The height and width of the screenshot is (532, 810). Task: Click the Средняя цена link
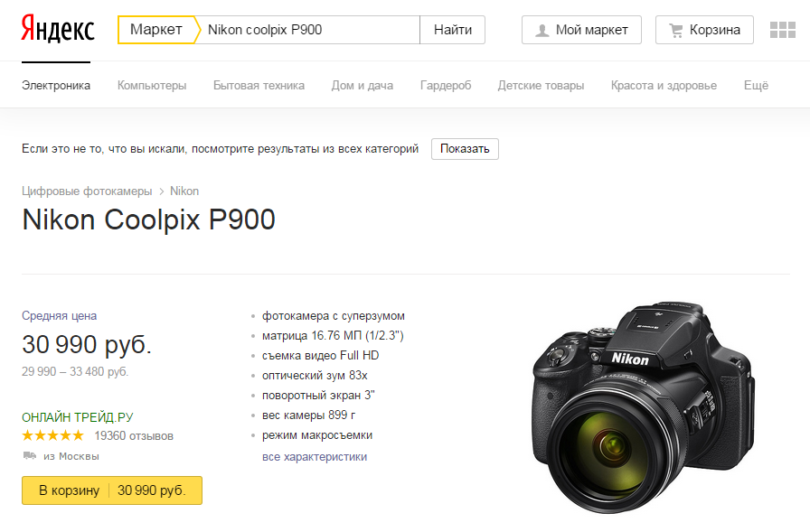59,315
